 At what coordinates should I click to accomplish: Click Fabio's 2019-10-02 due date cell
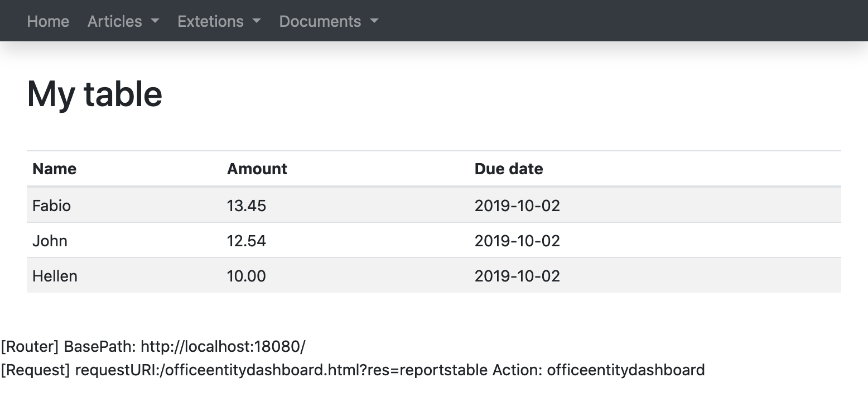click(655, 205)
